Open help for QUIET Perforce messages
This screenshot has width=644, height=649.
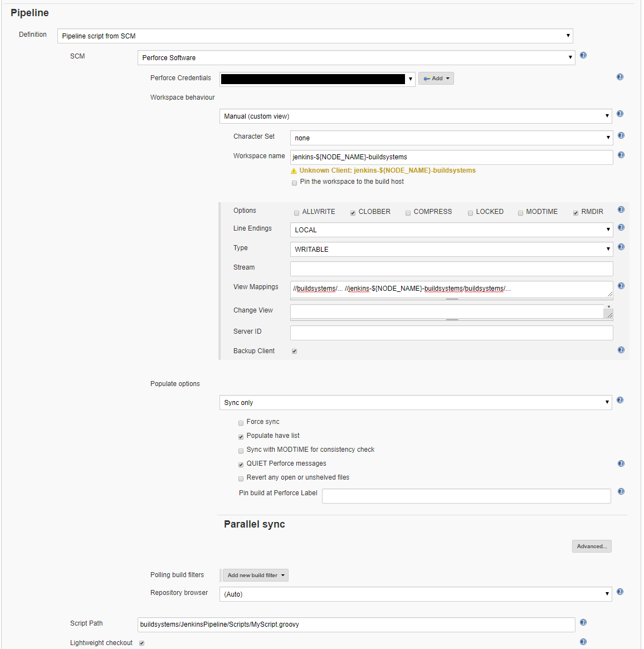click(x=621, y=463)
